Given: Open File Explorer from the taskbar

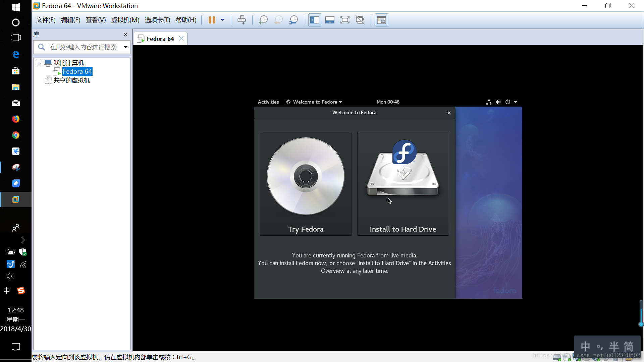Looking at the screenshot, I should click(16, 87).
